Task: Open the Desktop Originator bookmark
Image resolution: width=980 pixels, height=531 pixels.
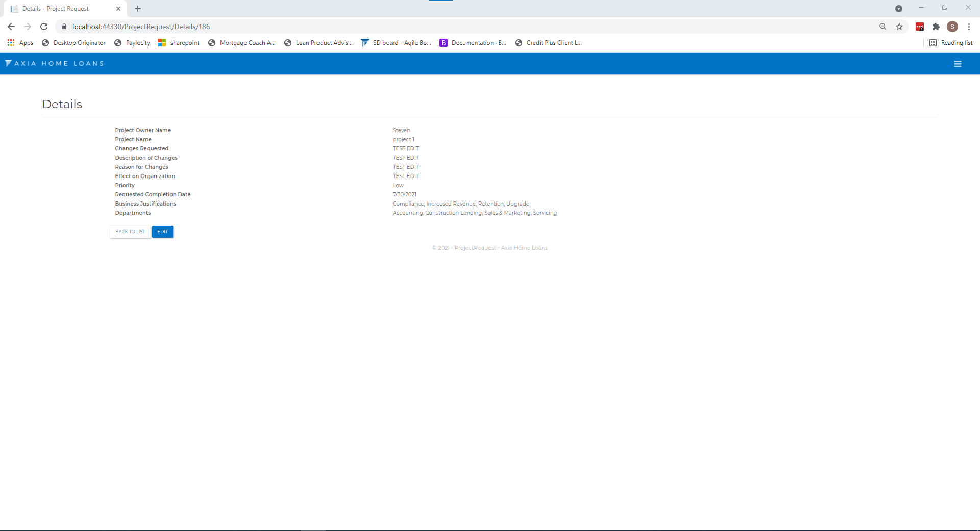Action: (x=74, y=43)
